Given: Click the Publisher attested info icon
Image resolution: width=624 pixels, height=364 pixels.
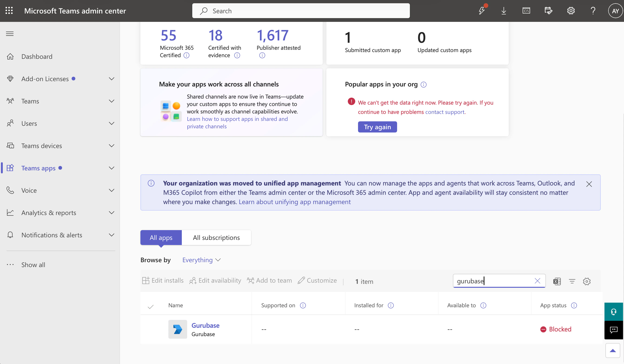Looking at the screenshot, I should (x=262, y=56).
